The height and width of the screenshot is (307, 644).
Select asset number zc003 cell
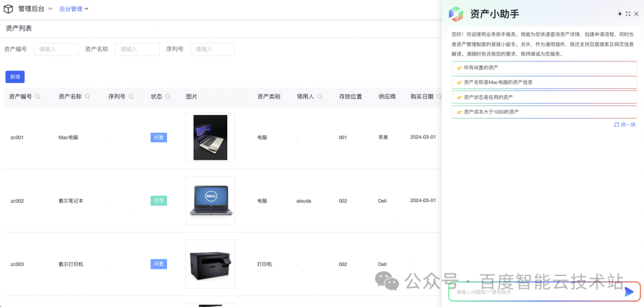(17, 264)
